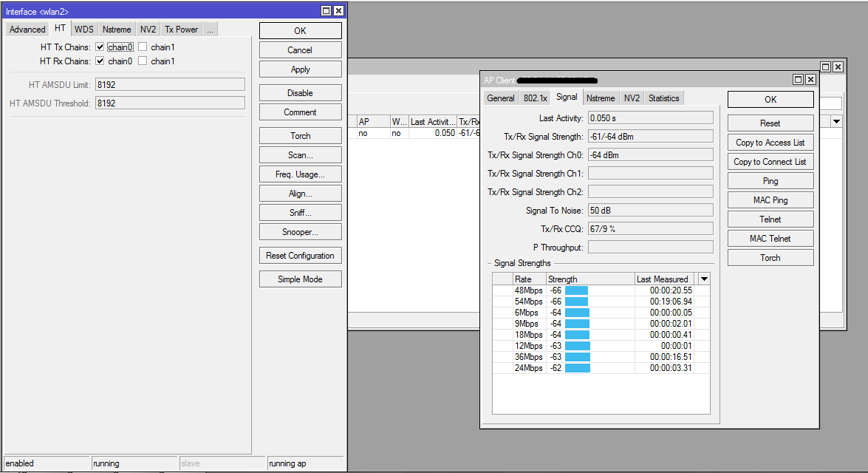This screenshot has height=473, width=868.
Task: Switch to the Tx Power tab
Action: tap(181, 30)
